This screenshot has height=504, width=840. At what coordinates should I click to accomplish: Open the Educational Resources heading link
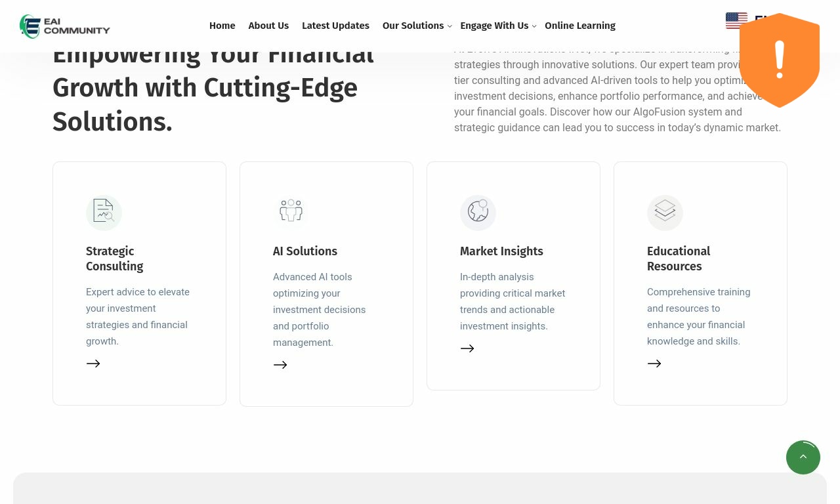[x=679, y=259]
